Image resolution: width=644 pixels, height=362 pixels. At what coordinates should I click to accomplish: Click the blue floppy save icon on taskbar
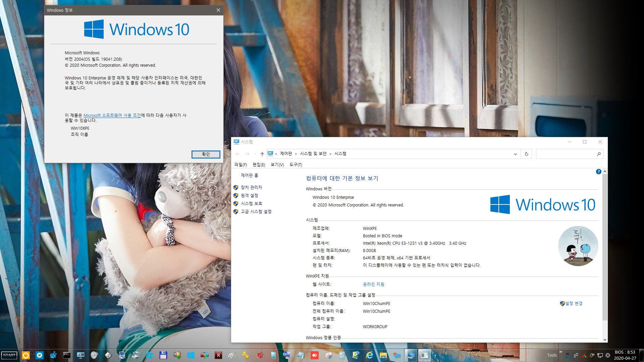point(163,355)
